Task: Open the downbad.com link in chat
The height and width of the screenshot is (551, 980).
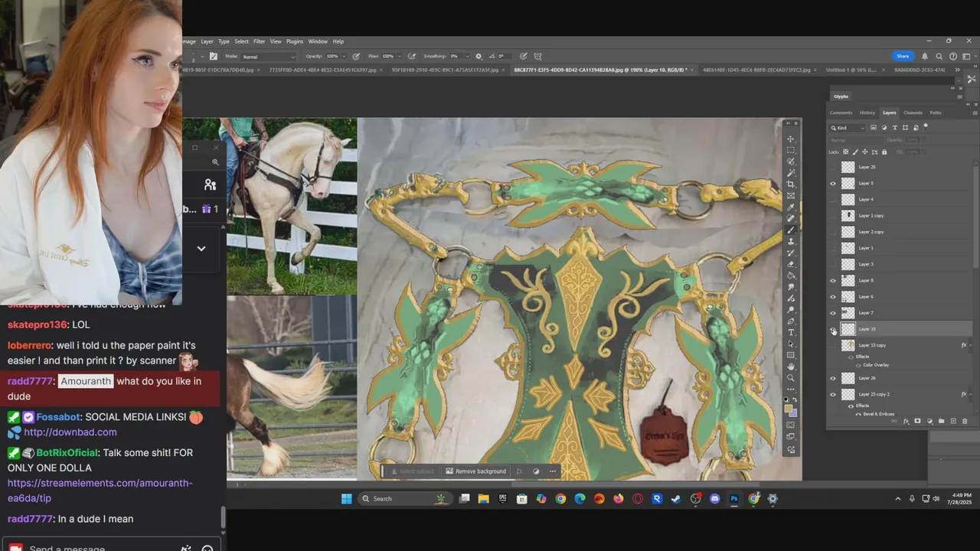Action: [x=70, y=432]
